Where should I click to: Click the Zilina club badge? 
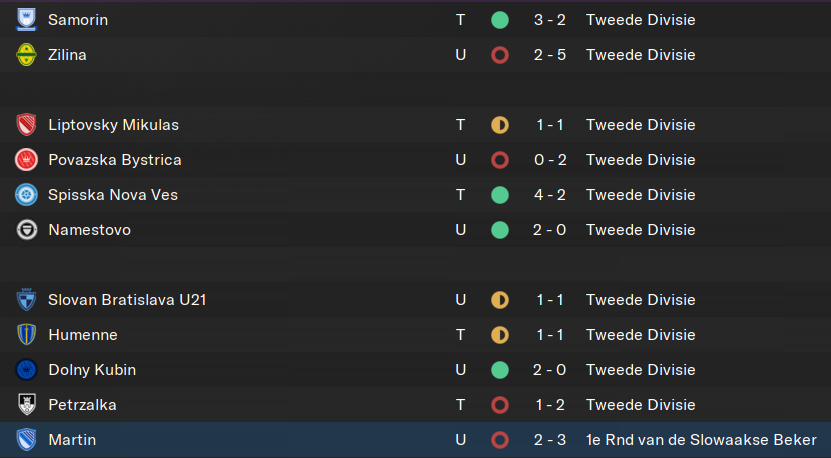26,55
